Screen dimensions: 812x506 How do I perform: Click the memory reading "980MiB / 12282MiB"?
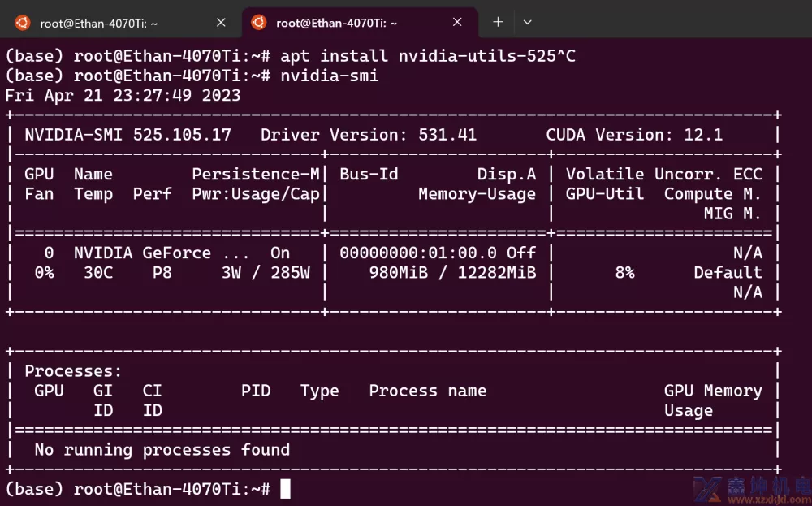[452, 272]
